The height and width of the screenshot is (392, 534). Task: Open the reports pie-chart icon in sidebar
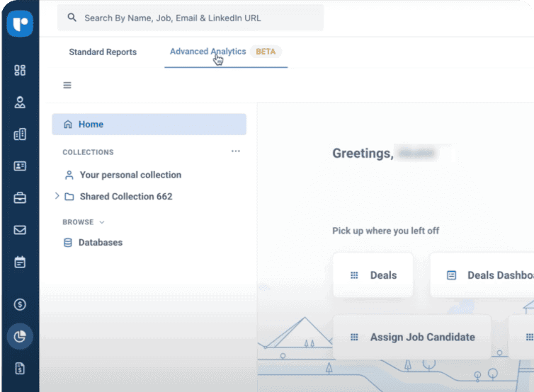pyautogui.click(x=20, y=336)
